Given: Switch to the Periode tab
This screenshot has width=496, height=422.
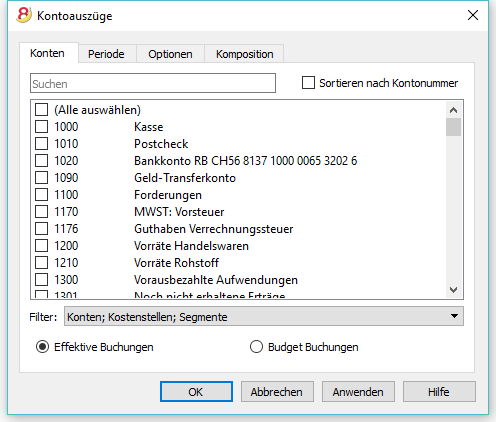Looking at the screenshot, I should click(x=106, y=54).
